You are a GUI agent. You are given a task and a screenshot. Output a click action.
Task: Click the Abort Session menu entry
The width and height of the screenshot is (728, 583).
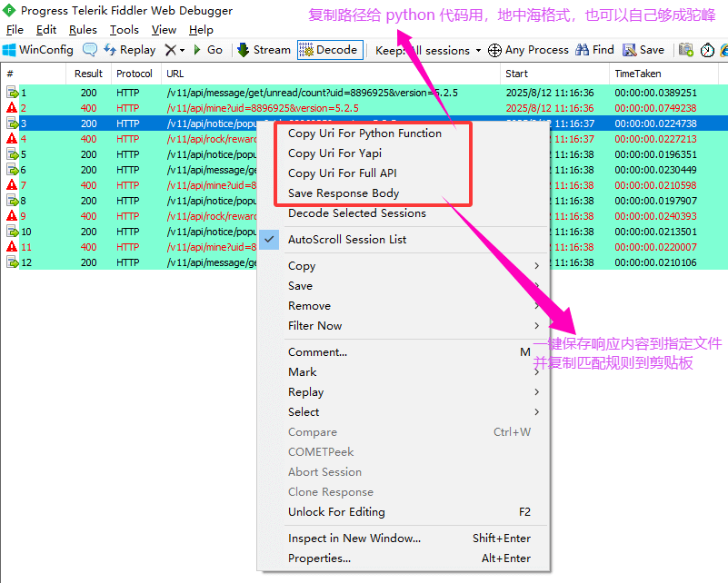324,472
